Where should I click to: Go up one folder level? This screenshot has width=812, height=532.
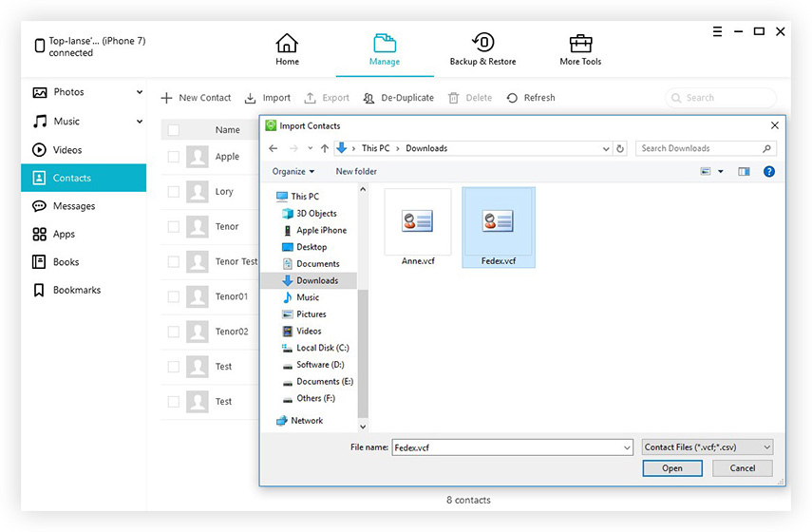click(x=325, y=148)
